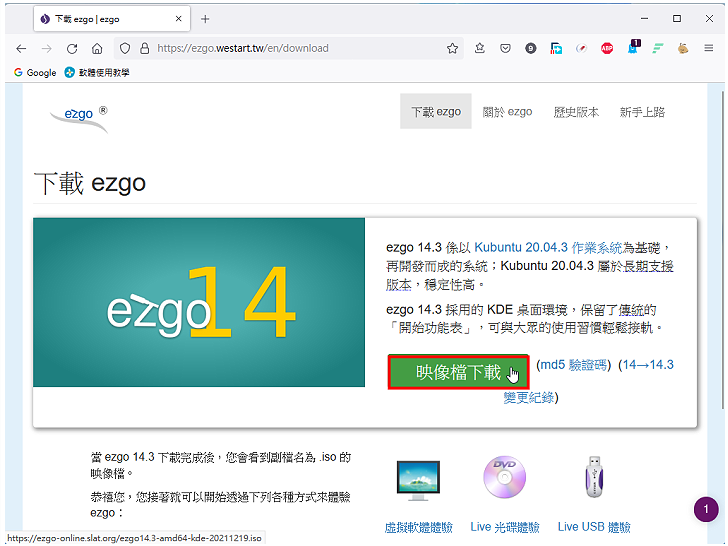Viewport: 728px width, 546px height.
Task: Open the 歷史版本 menu item
Action: click(576, 112)
